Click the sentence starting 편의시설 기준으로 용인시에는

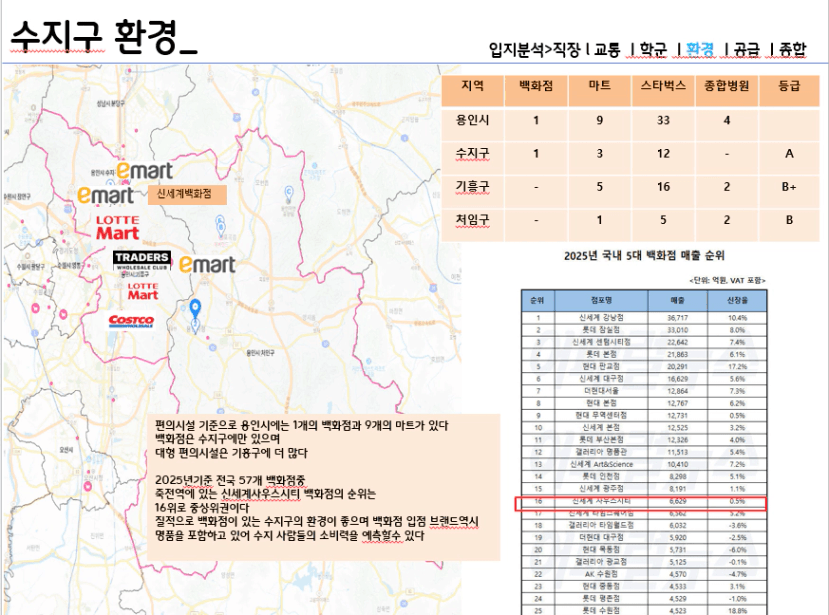[x=301, y=426]
